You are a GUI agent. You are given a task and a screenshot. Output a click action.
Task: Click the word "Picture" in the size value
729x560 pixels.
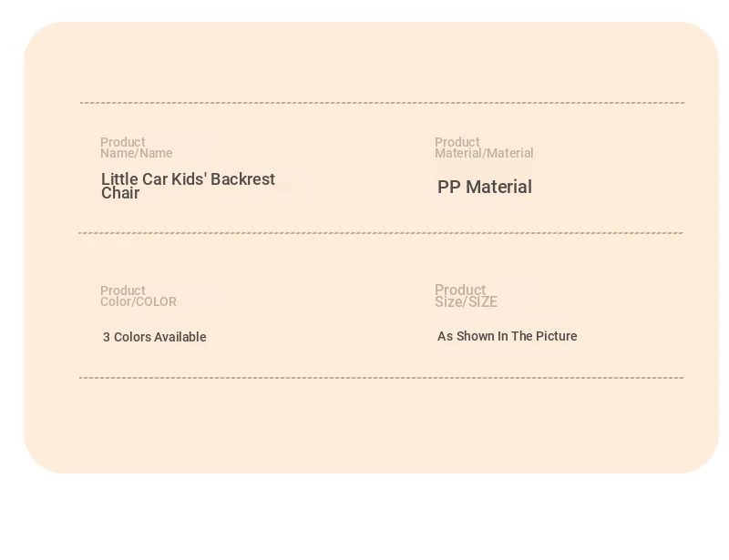[x=556, y=336]
